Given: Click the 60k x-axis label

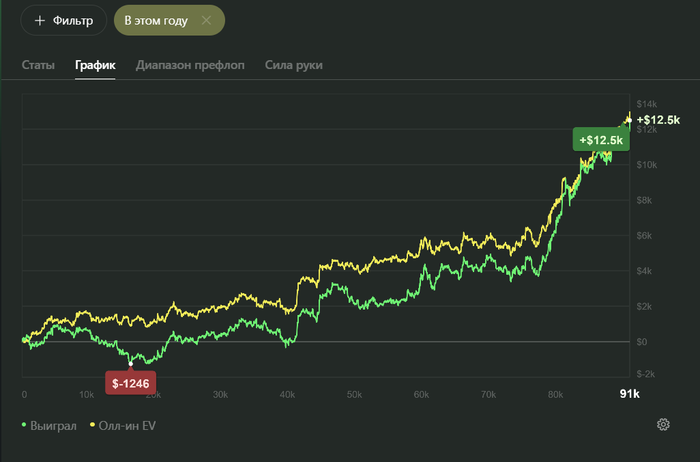Looking at the screenshot, I should [x=421, y=395].
